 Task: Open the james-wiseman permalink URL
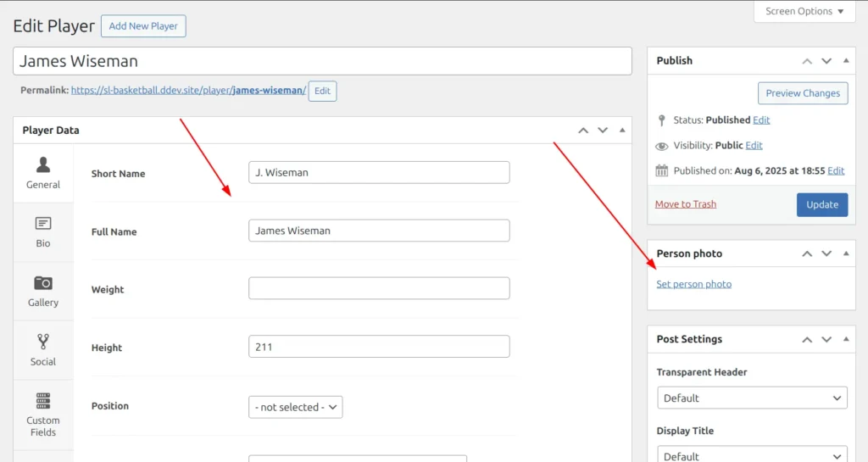point(188,90)
